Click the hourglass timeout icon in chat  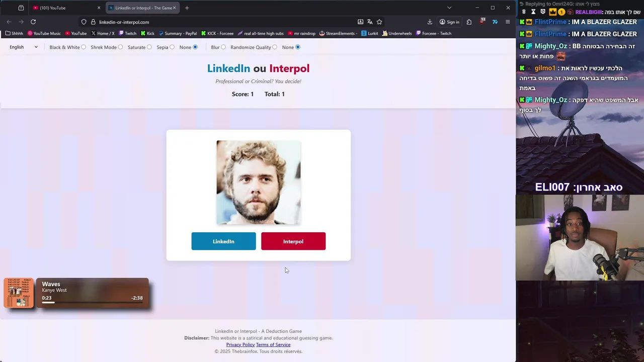point(533,12)
